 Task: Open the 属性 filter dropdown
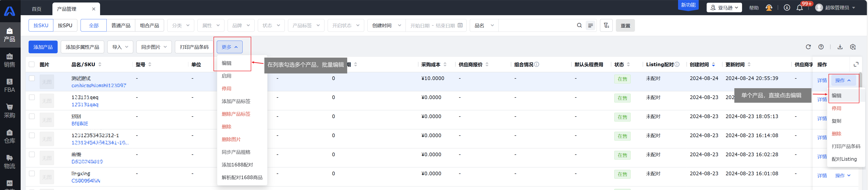(x=211, y=25)
